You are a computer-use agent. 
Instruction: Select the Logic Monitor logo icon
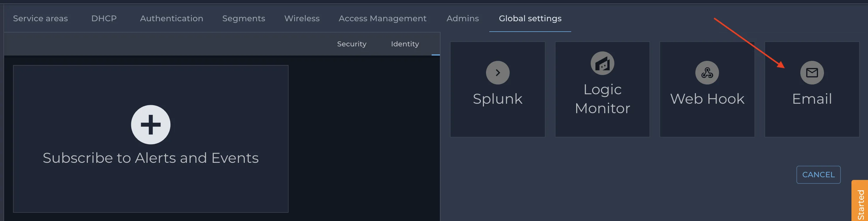[x=602, y=63]
